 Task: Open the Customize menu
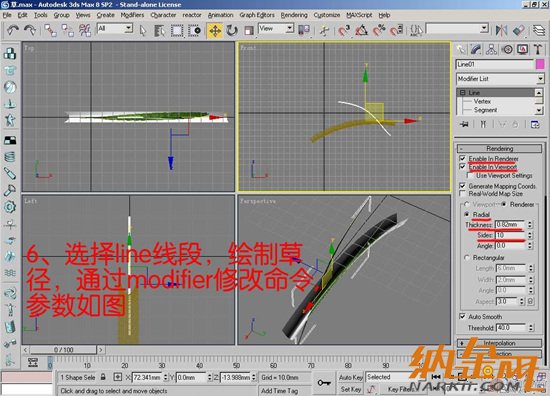pyautogui.click(x=327, y=15)
